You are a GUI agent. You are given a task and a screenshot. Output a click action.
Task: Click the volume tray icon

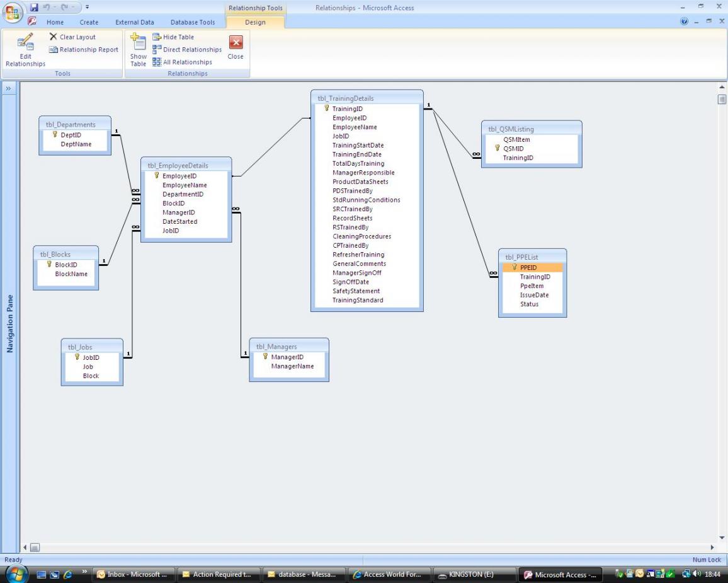697,575
